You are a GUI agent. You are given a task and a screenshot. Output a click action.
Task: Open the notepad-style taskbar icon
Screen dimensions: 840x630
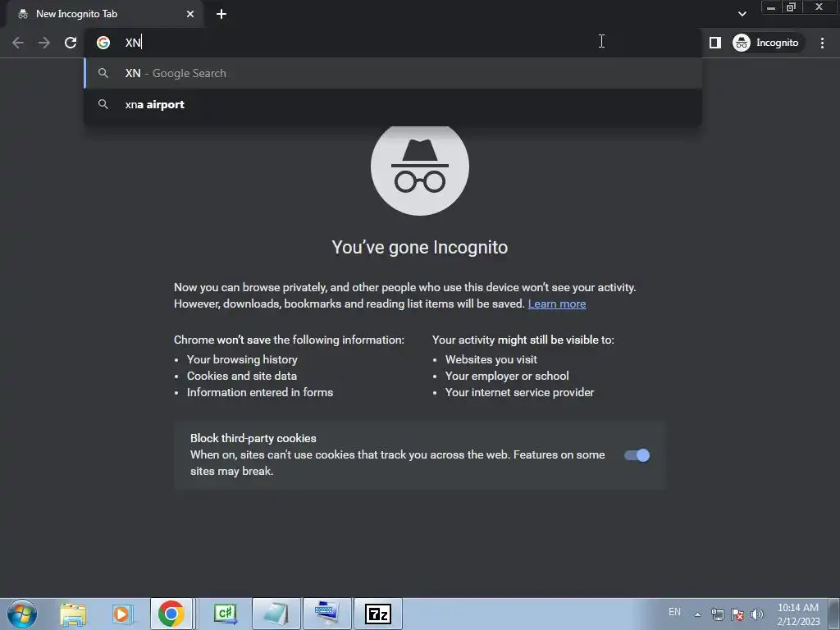tap(276, 614)
